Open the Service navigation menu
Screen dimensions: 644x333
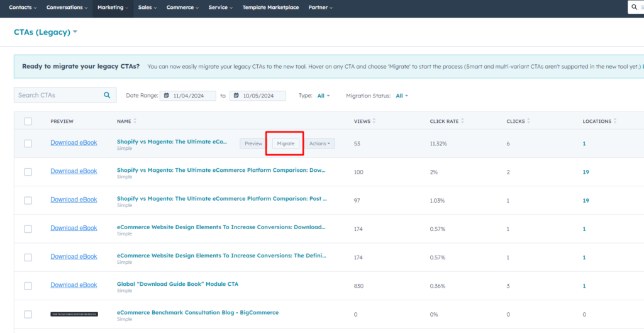[x=221, y=8]
